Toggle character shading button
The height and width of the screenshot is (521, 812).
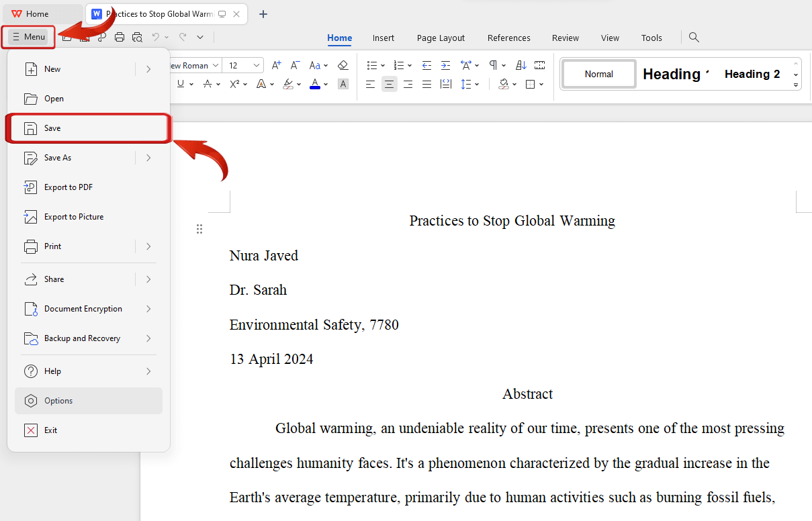(x=343, y=84)
